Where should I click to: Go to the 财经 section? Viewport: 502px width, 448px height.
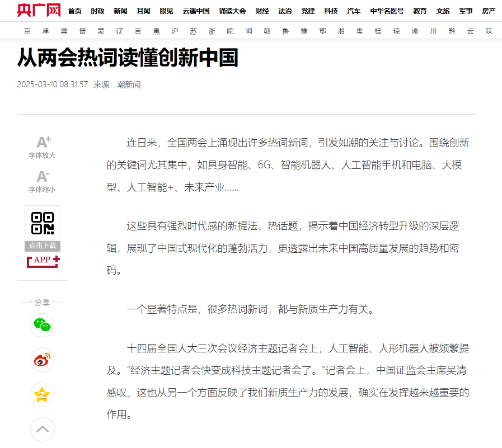tap(261, 11)
